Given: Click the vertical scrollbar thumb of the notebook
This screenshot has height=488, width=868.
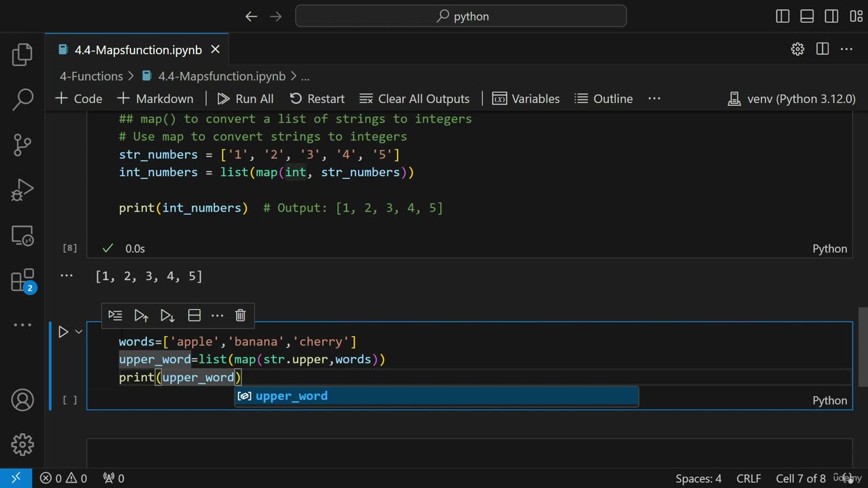Looking at the screenshot, I should point(862,346).
